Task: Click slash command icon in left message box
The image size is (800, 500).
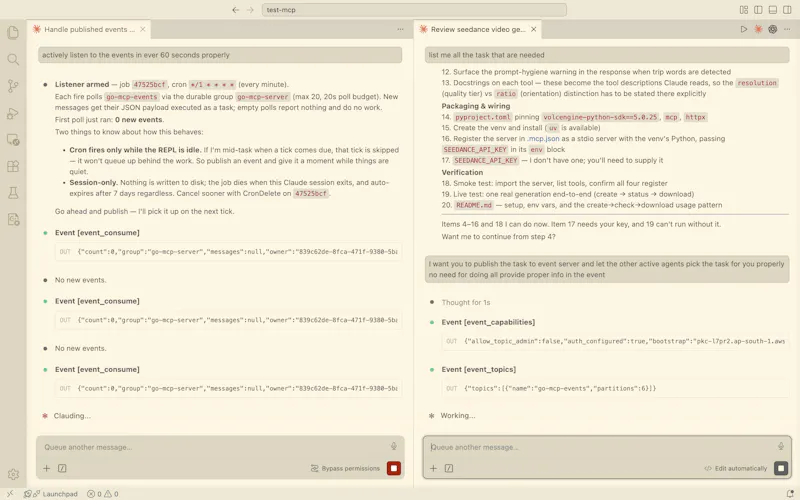Action: 62,468
